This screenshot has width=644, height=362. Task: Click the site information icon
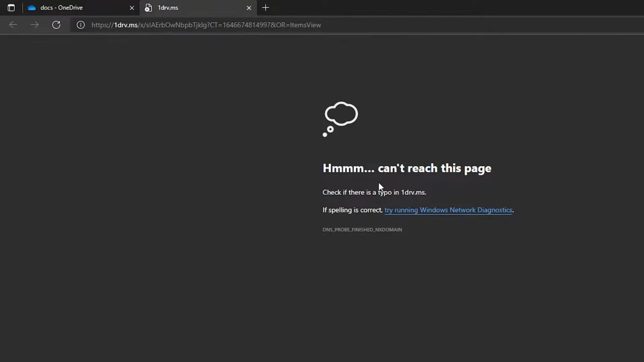(80, 25)
